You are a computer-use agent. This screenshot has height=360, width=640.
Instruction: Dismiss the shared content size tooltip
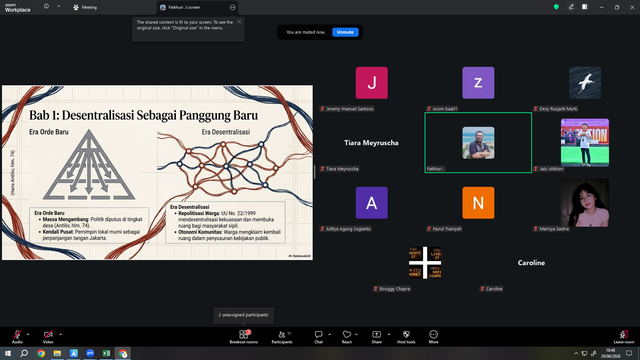[x=239, y=22]
